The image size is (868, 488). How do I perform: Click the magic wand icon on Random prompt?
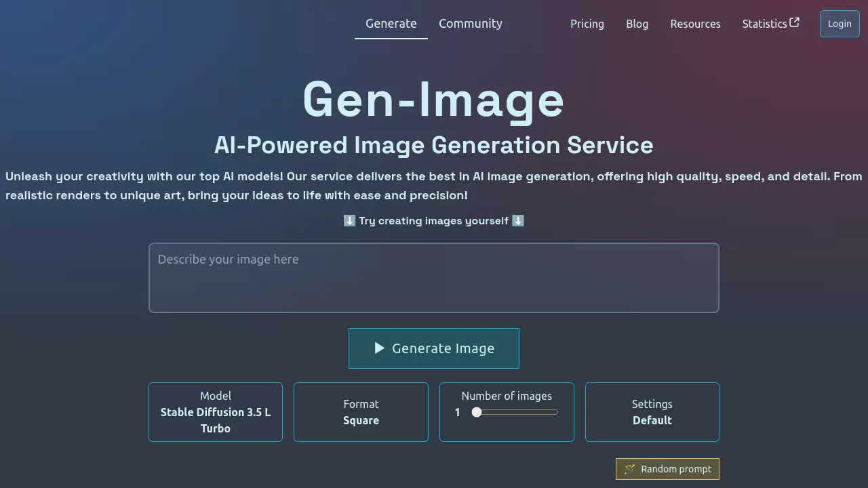click(x=629, y=469)
